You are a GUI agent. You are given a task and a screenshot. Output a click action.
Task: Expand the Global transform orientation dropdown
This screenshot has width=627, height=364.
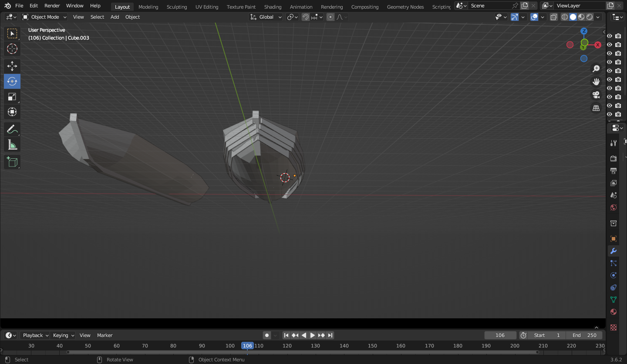tap(266, 17)
